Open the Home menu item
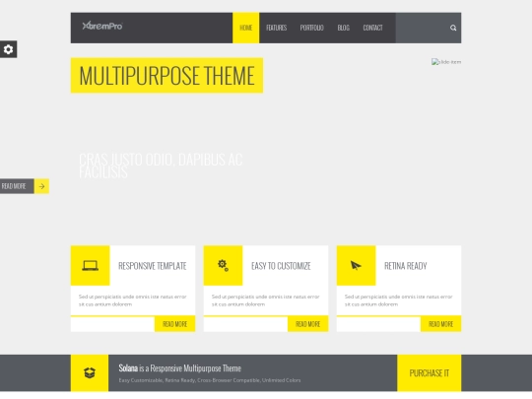 click(x=246, y=28)
